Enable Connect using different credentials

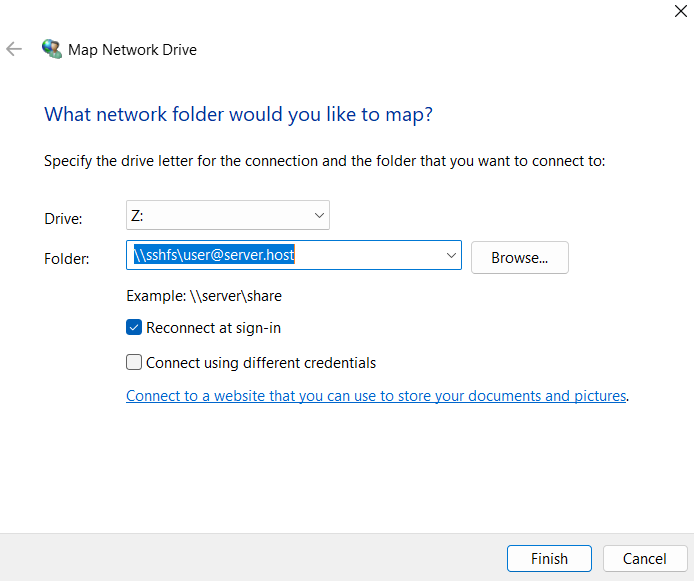point(134,362)
